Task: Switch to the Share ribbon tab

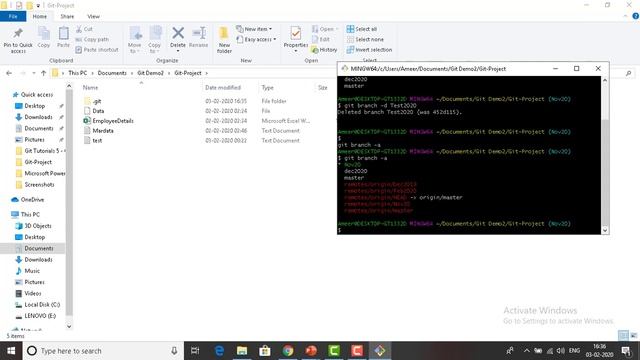Action: point(67,16)
